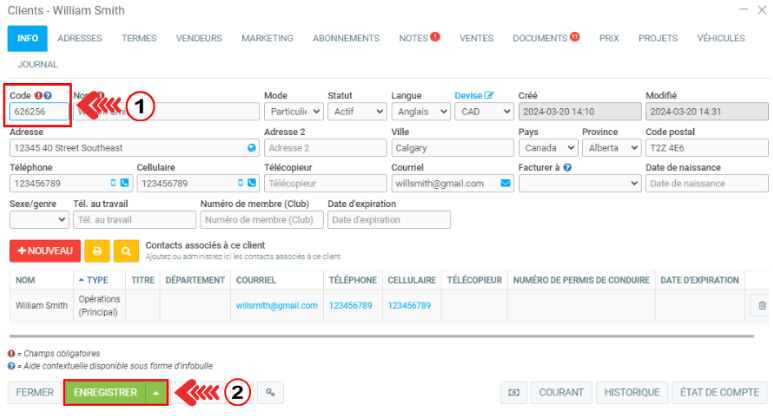Click willsmith@gmail.com link in contacts table
773x416 pixels.
(x=277, y=306)
